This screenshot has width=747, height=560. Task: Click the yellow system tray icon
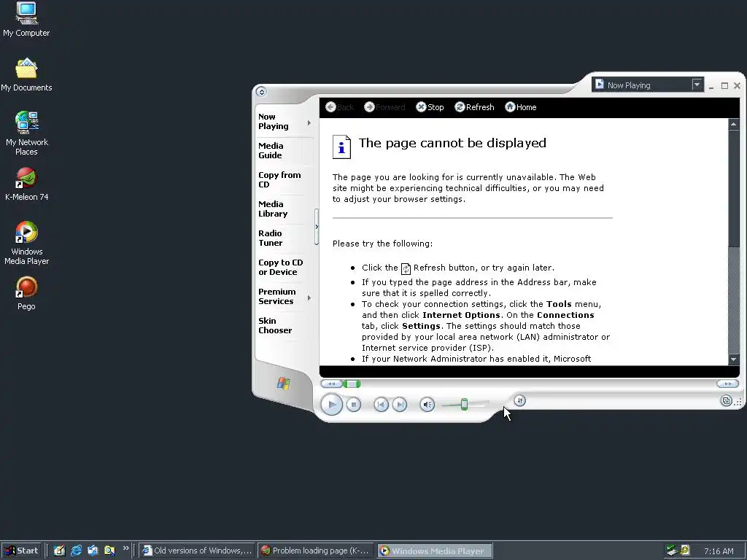point(685,551)
